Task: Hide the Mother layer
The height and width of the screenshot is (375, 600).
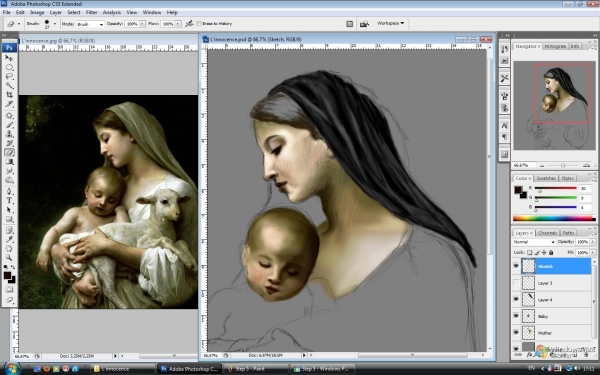Action: (x=516, y=333)
